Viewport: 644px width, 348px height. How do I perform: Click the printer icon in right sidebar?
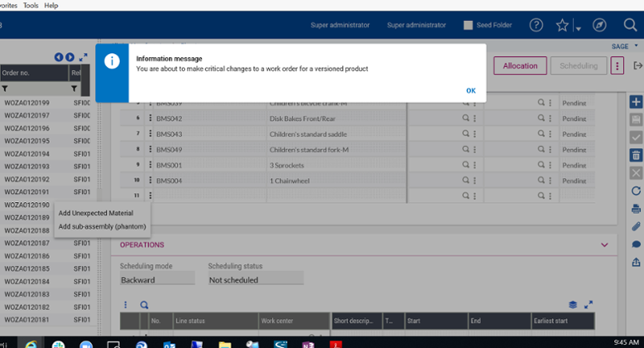point(636,209)
